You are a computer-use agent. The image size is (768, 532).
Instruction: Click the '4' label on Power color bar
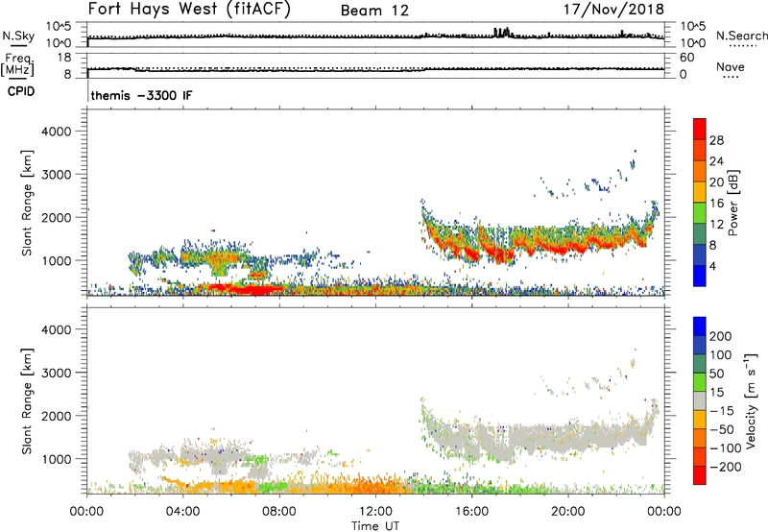pyautogui.click(x=713, y=266)
